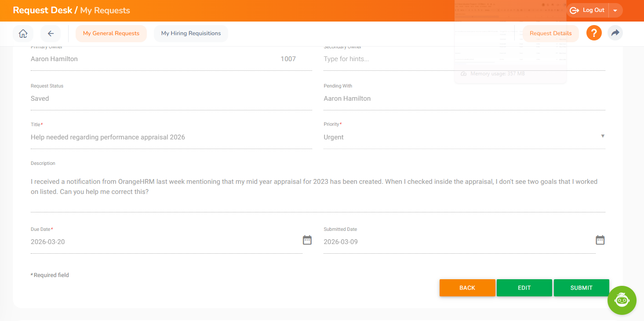Click the share arrow icon
This screenshot has width=644, height=321.
point(615,33)
